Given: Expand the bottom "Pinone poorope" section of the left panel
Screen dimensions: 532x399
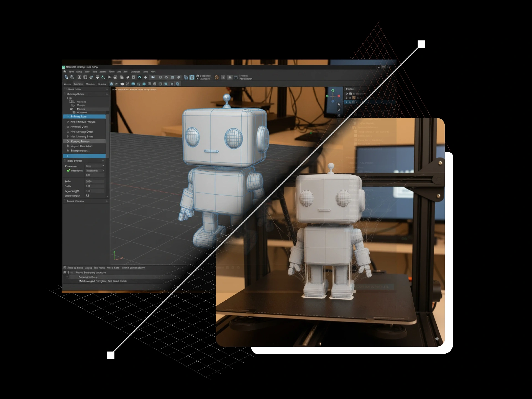Looking at the screenshot, I should point(107,201).
